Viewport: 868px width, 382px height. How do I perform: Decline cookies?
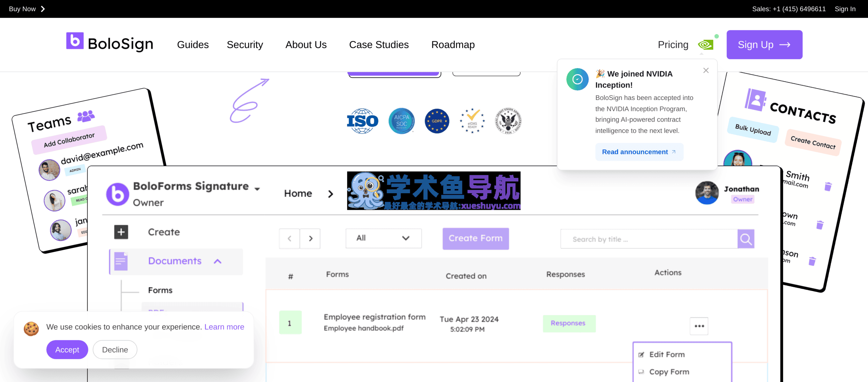coord(115,350)
